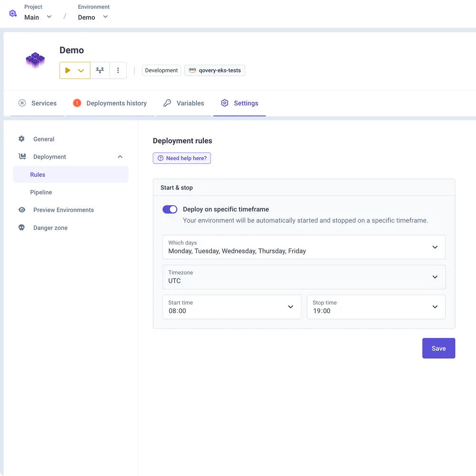Click the Deployment sidebar section label
The width and height of the screenshot is (476, 476).
tap(50, 157)
